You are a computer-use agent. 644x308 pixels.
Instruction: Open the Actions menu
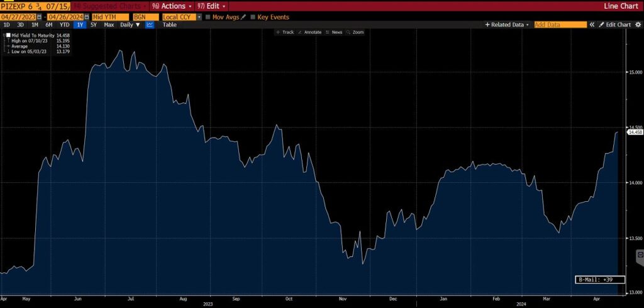(x=170, y=6)
